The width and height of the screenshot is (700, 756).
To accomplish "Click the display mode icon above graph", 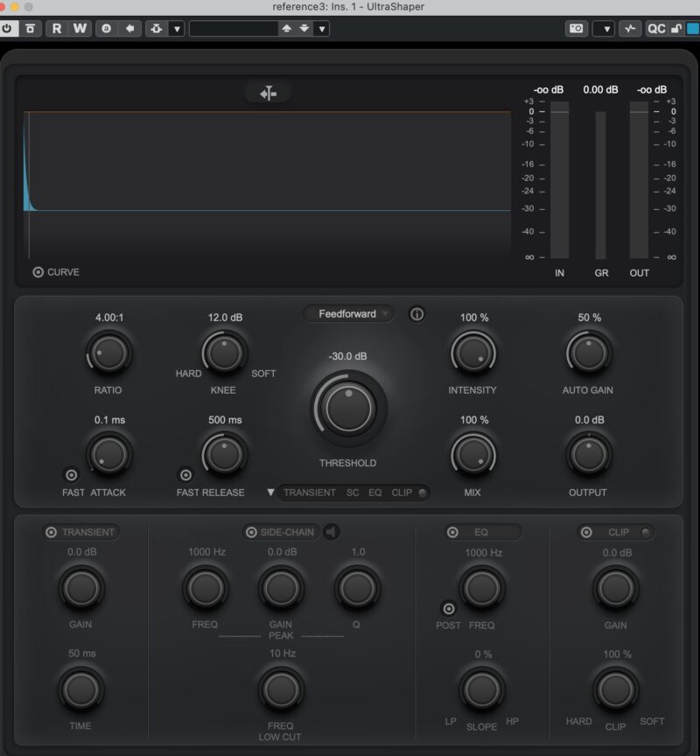I will pyautogui.click(x=268, y=93).
